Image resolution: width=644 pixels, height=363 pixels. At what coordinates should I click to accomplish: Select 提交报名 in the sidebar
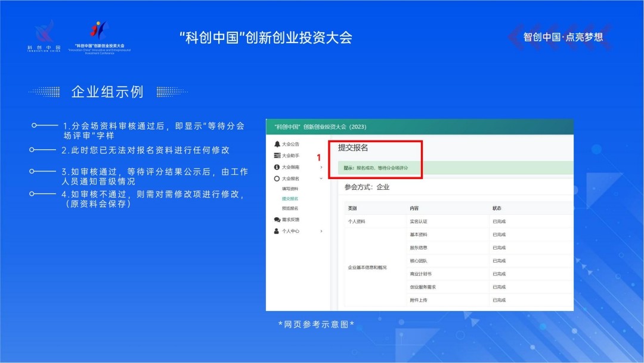click(290, 199)
